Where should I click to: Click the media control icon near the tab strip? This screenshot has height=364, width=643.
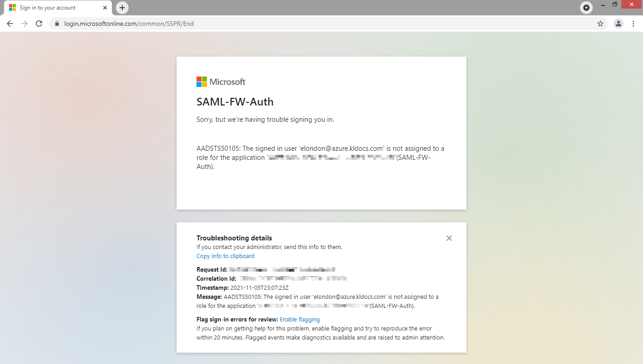point(586,8)
